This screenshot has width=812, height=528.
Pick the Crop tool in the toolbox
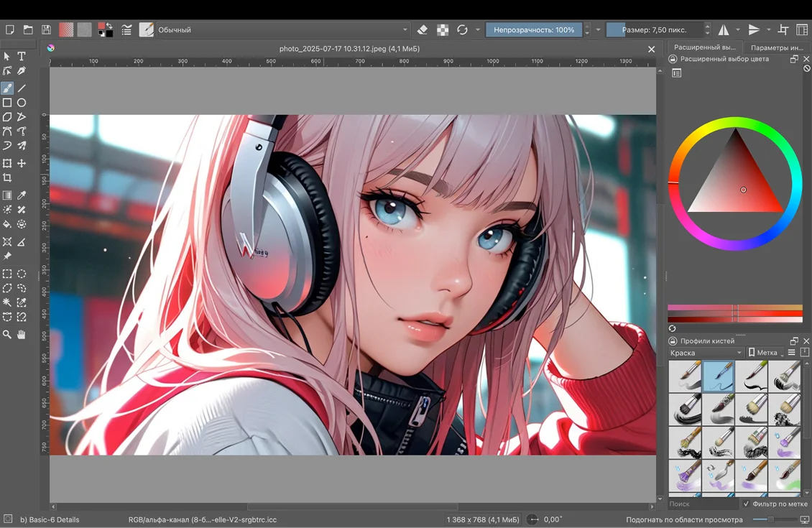pyautogui.click(x=7, y=178)
